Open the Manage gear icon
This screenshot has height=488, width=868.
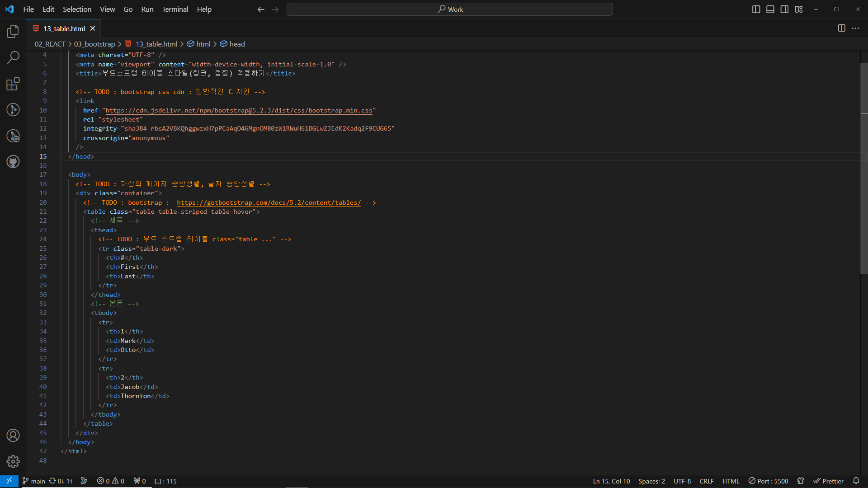pos(13,461)
